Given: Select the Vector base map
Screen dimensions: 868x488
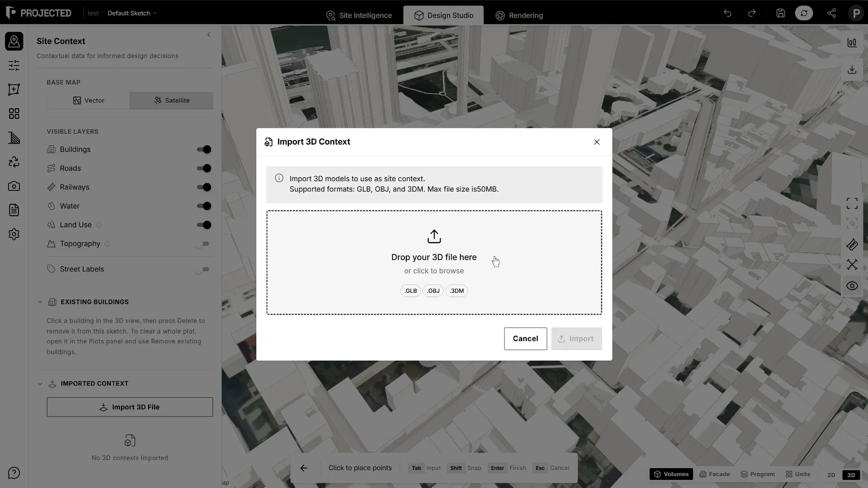Looking at the screenshot, I should point(88,100).
